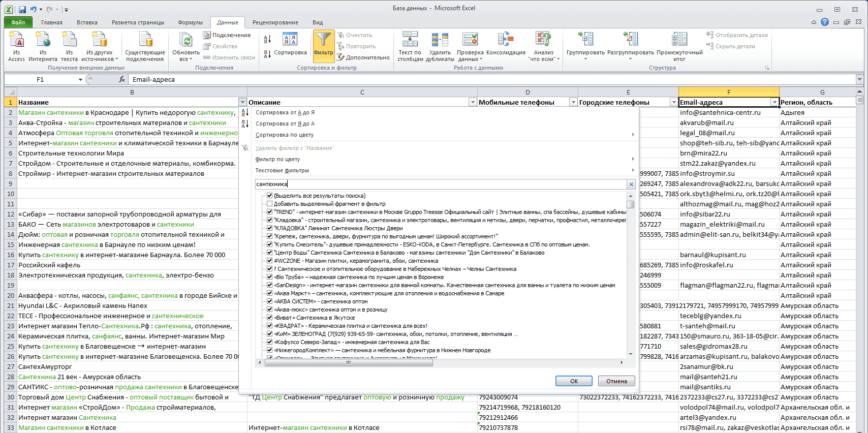868x433 pixels.
Task: Open Connections (Подключения)
Action: pyautogui.click(x=227, y=35)
